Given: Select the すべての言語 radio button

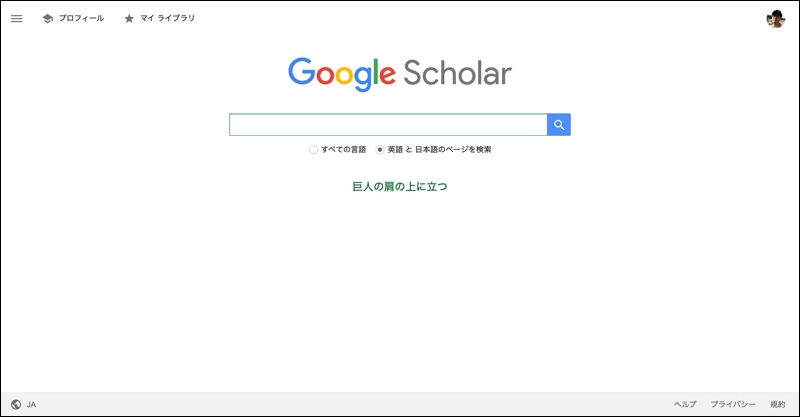Looking at the screenshot, I should pos(313,150).
